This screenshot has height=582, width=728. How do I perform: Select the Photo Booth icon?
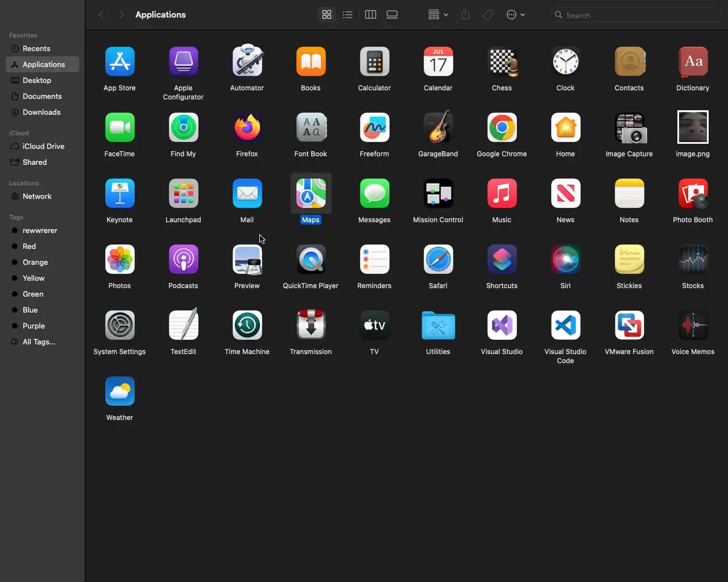693,193
